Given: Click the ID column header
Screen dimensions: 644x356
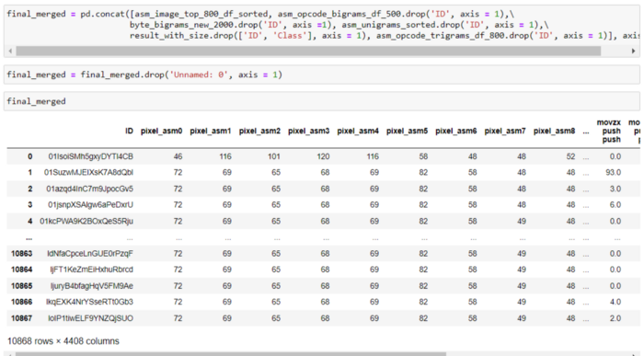Looking at the screenshot, I should click(x=129, y=131).
